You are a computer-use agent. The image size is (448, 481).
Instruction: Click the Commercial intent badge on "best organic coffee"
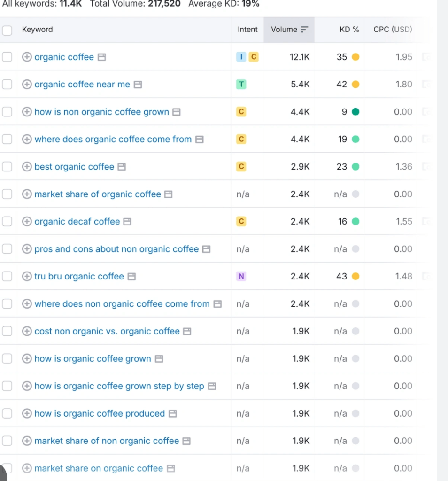pyautogui.click(x=241, y=166)
